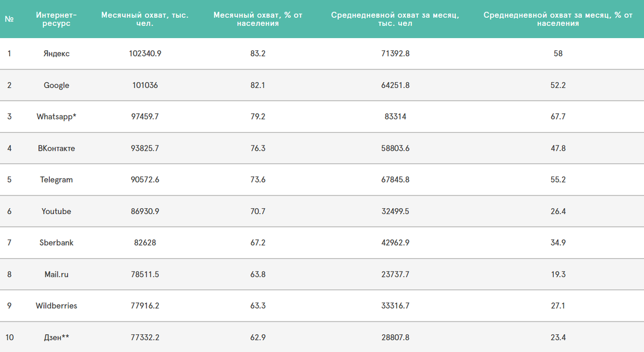This screenshot has width=644, height=352.
Task: Click daily percentage 23.4 for Дзен
Action: coord(558,338)
